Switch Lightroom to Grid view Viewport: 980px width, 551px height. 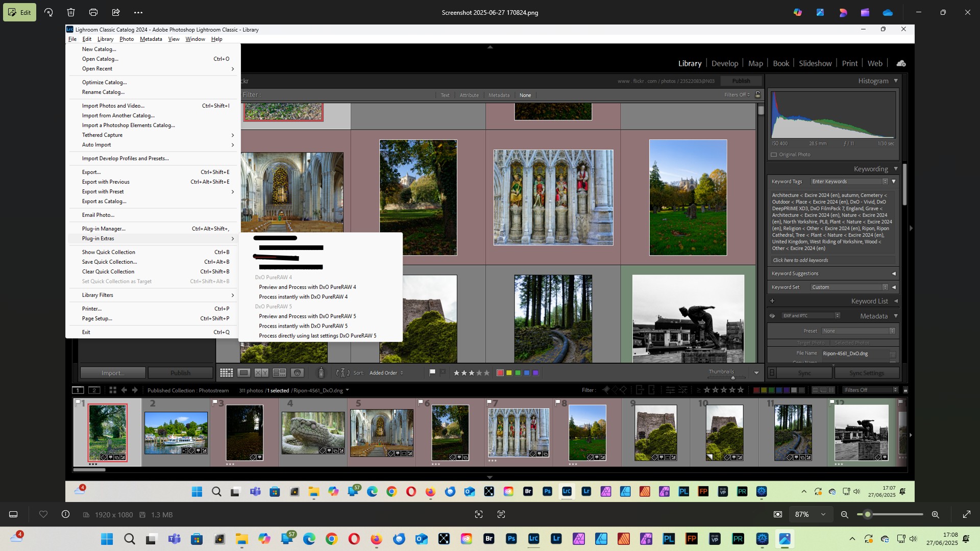(x=227, y=373)
